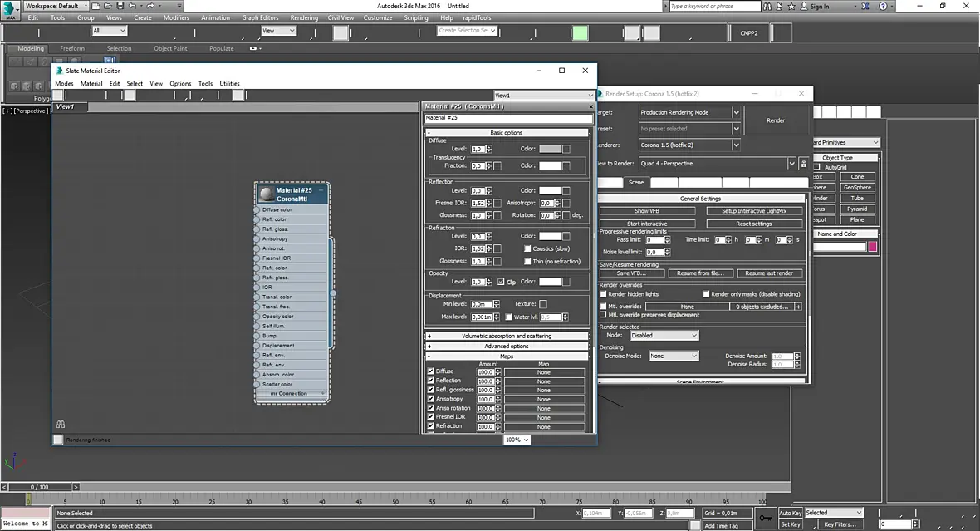Enable Mtl. override checkbox

pyautogui.click(x=603, y=307)
